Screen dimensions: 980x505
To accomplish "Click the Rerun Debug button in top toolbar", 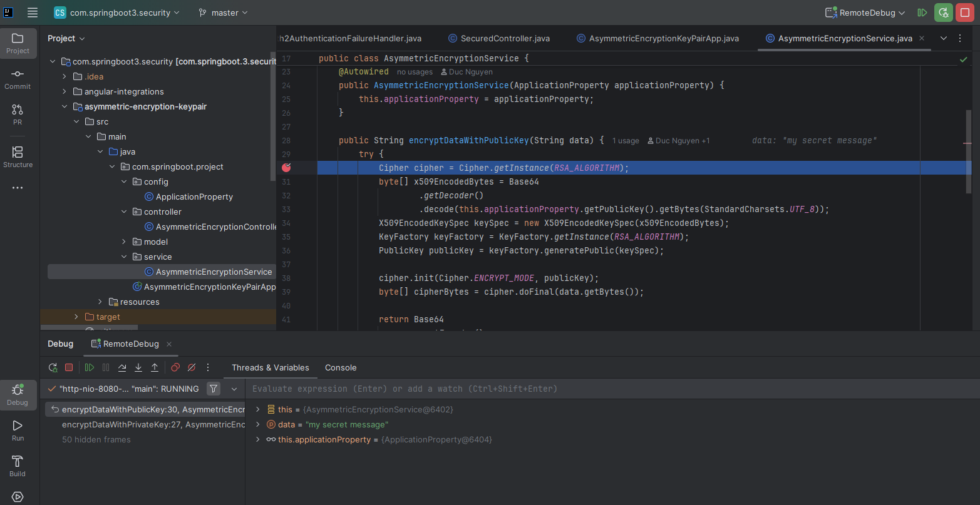I will (944, 13).
